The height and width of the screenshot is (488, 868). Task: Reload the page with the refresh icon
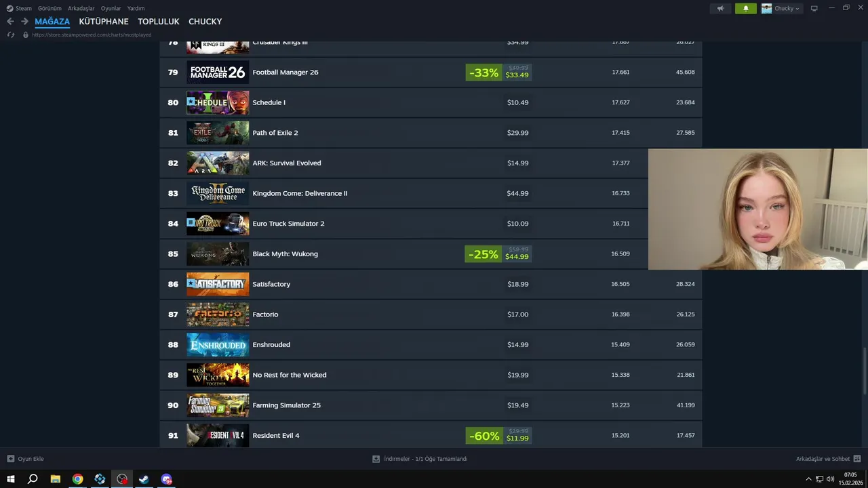pyautogui.click(x=11, y=35)
